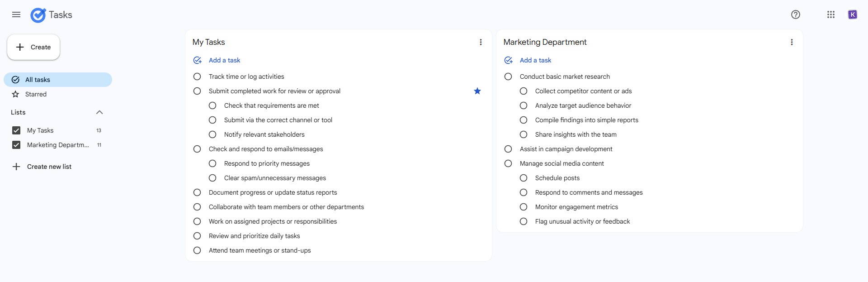Image resolution: width=868 pixels, height=282 pixels.
Task: Click Add a task in My Tasks
Action: [x=224, y=60]
